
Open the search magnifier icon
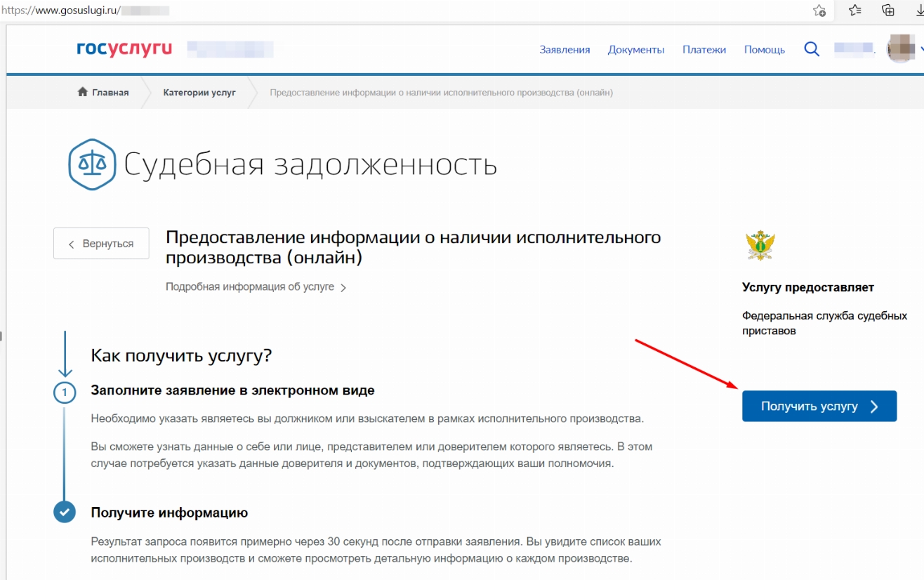click(812, 49)
